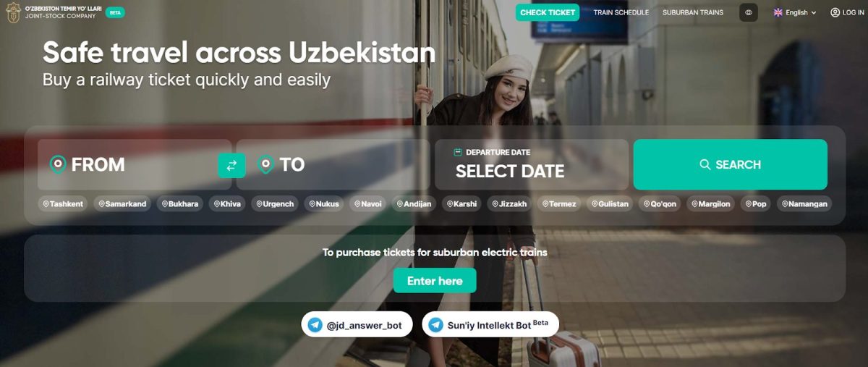Select the Khiva station chip

pos(228,204)
